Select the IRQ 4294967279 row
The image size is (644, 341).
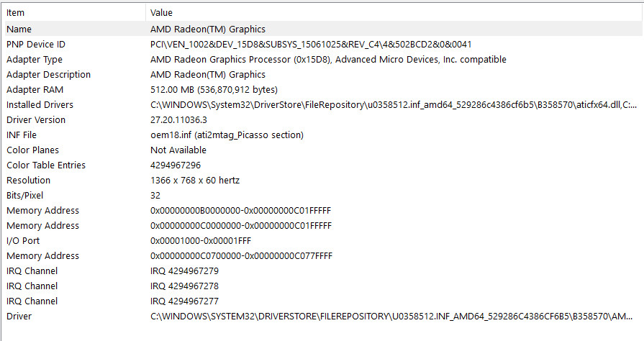(x=322, y=271)
